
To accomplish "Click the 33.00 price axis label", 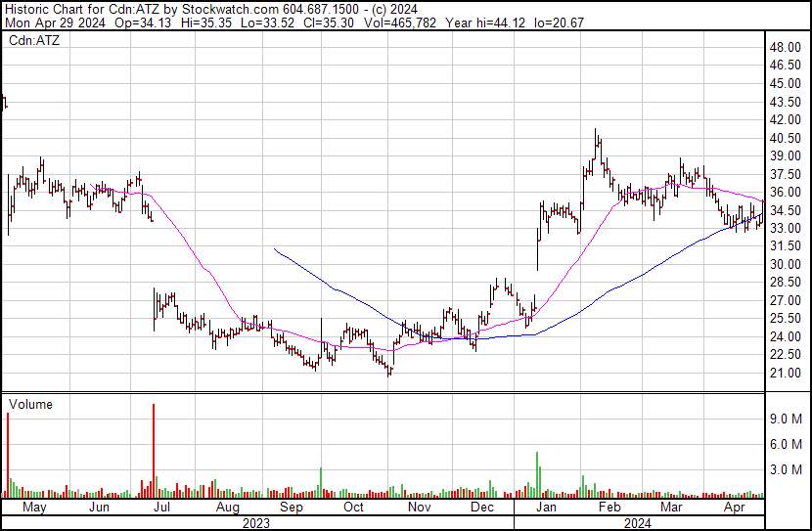I will (785, 228).
